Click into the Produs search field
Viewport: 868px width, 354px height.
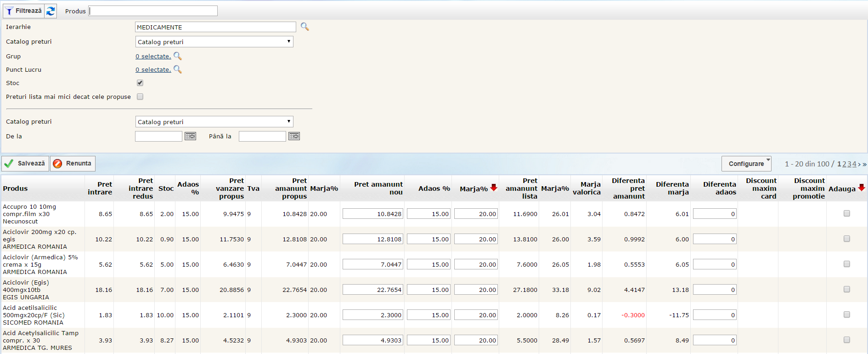[153, 11]
